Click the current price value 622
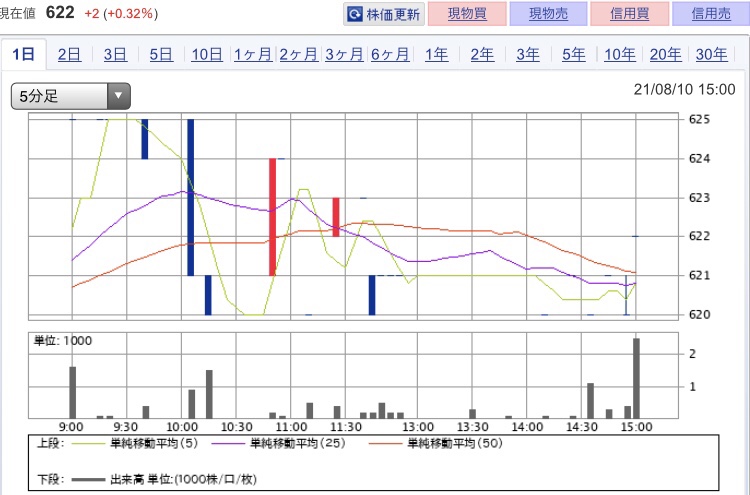This screenshot has width=750, height=495. (60, 12)
